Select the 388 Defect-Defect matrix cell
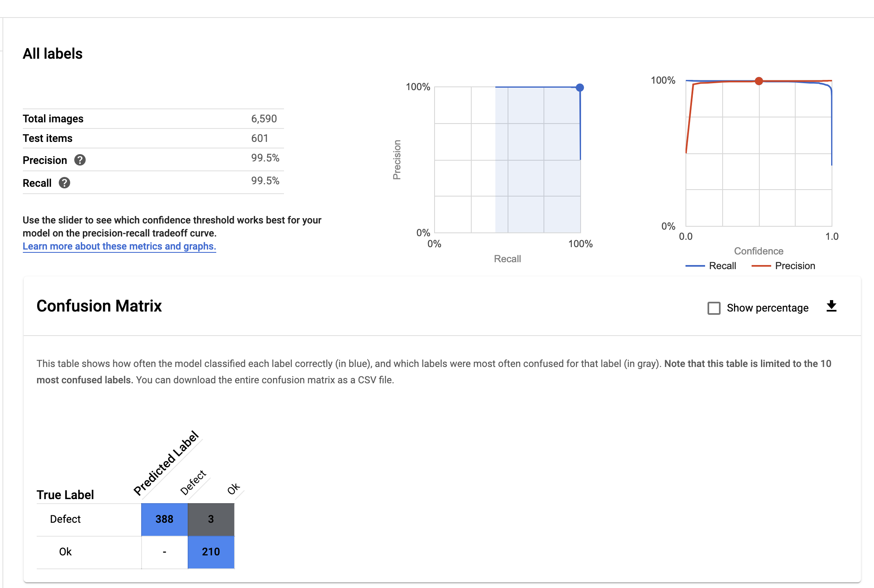This screenshot has height=588, width=874. pos(164,519)
